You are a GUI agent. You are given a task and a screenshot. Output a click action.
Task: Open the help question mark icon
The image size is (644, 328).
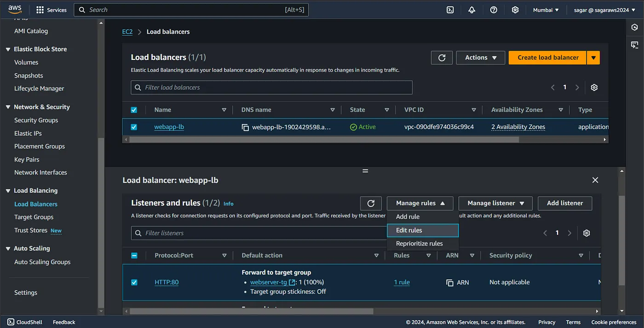pos(494,10)
